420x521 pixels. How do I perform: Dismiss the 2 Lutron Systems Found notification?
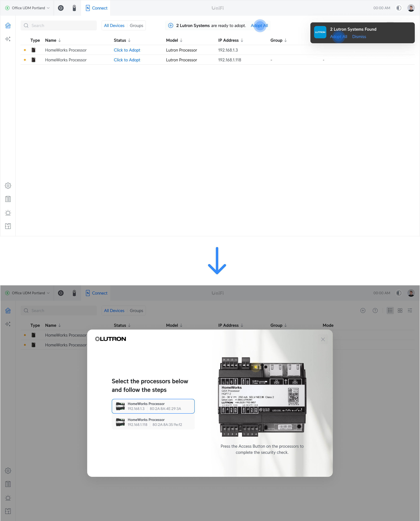click(359, 37)
